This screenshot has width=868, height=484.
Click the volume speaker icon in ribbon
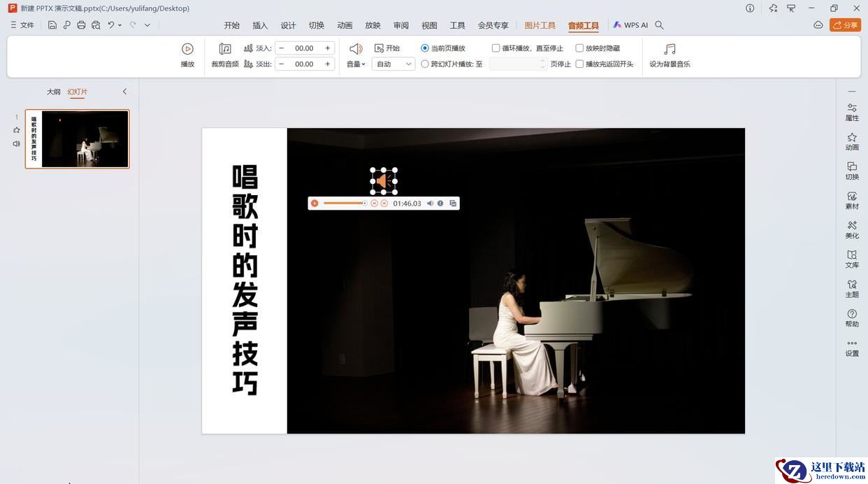click(x=356, y=49)
